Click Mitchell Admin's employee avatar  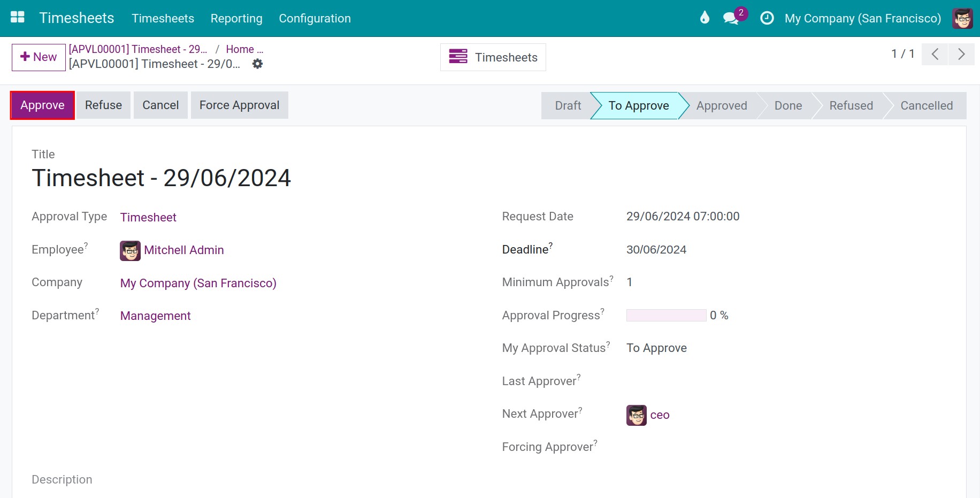130,250
